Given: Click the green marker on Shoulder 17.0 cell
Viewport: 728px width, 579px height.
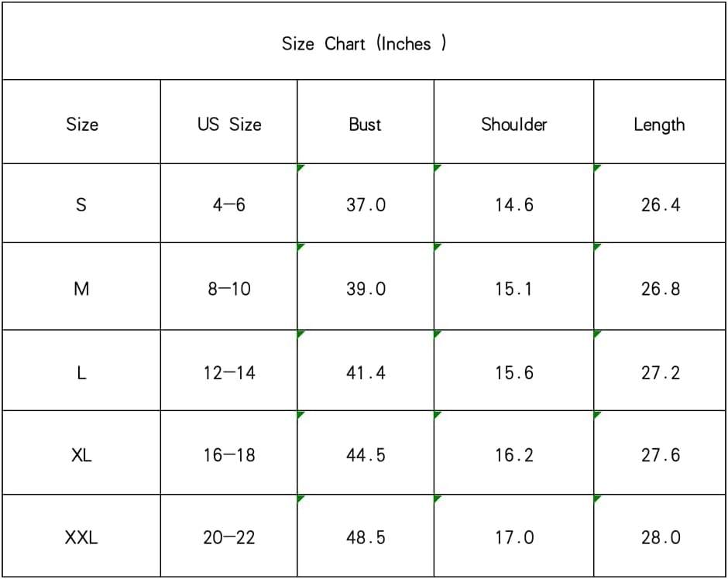Looking at the screenshot, I should (x=437, y=498).
